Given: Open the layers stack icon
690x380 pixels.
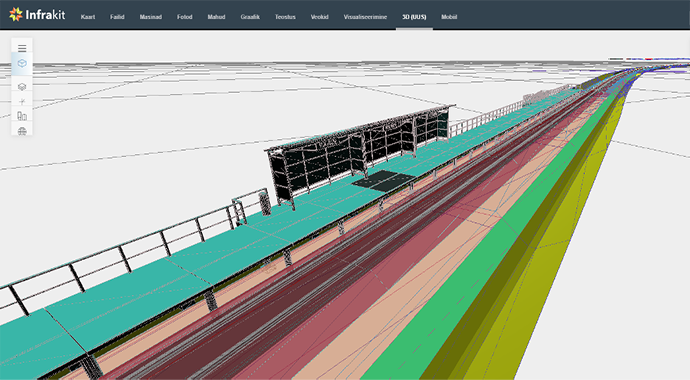Looking at the screenshot, I should [x=22, y=87].
